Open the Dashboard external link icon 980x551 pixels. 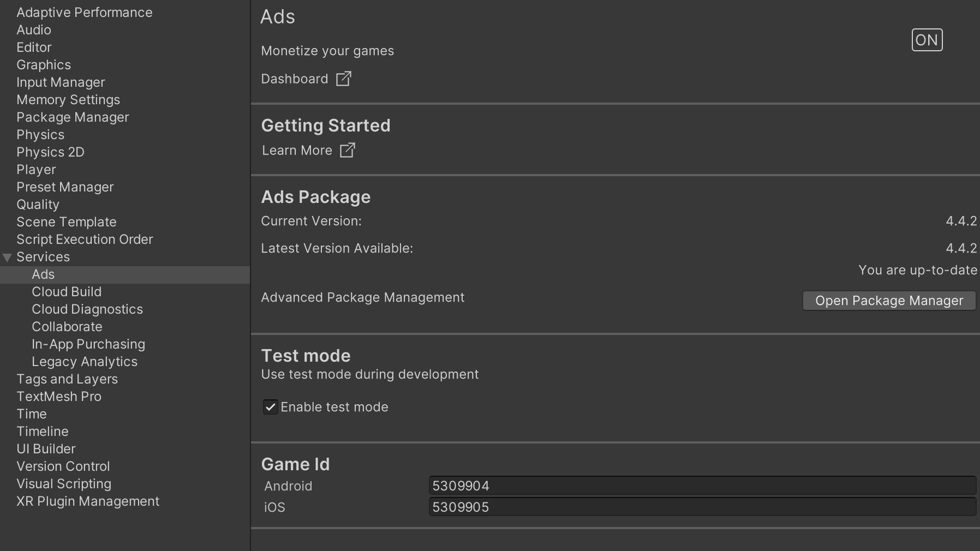pyautogui.click(x=344, y=79)
